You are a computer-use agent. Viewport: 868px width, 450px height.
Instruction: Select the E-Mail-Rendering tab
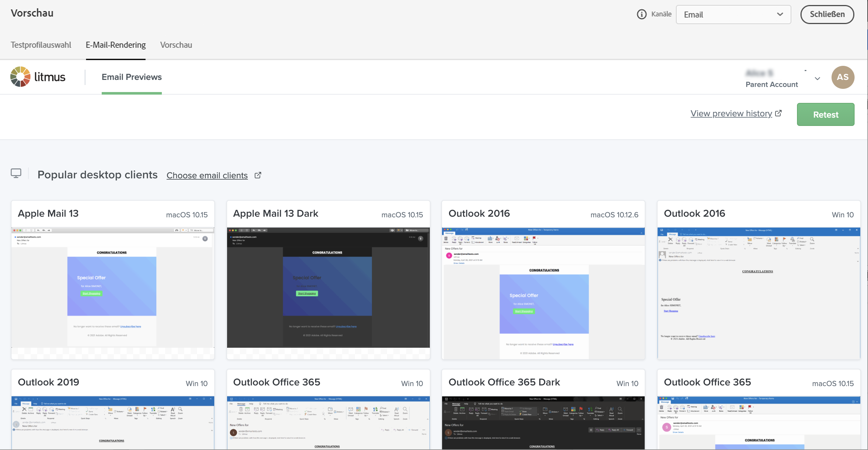pyautogui.click(x=115, y=45)
